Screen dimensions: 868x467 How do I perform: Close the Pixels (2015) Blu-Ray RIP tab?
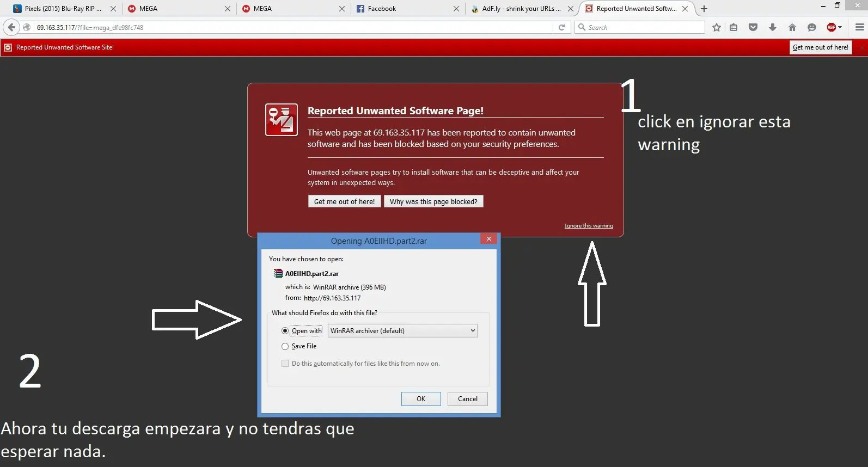tap(113, 9)
